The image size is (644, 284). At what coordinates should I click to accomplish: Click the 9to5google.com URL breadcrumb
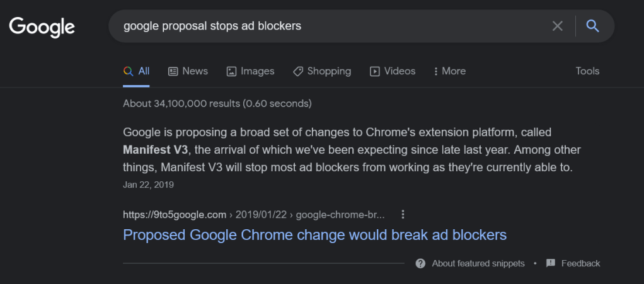pyautogui.click(x=175, y=214)
